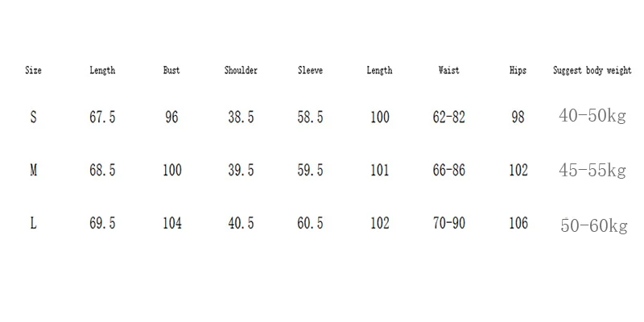Click the Shoulder column header

241,71
